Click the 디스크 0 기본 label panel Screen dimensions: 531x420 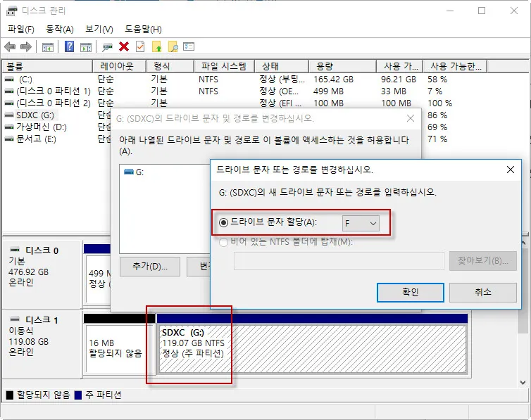(42, 274)
